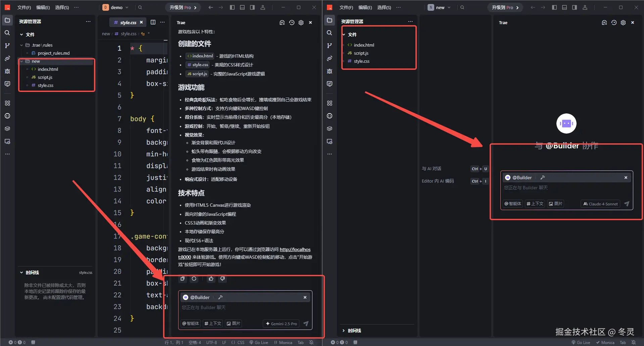Click 升级到 Pro button in demo window
Screen dimensions: 644x346
click(183, 7)
